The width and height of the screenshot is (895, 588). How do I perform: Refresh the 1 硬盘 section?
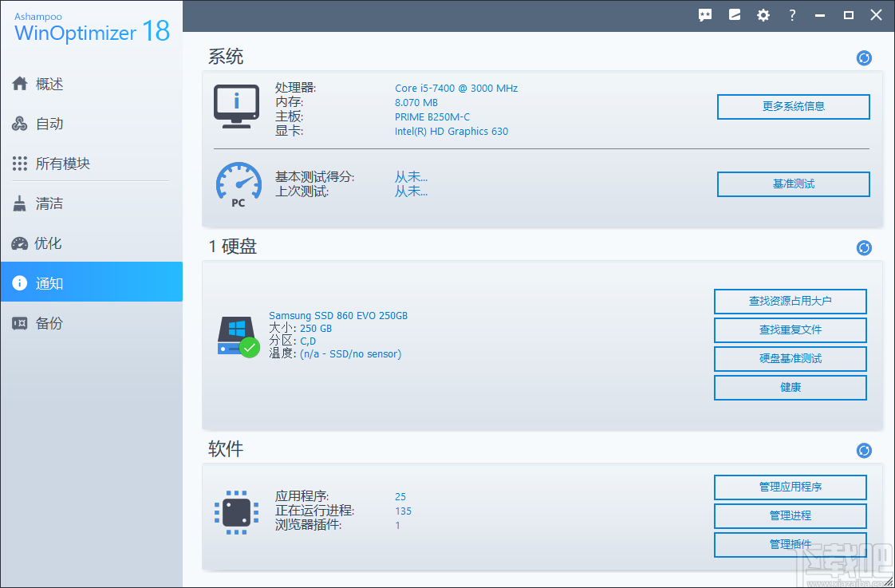click(x=864, y=247)
